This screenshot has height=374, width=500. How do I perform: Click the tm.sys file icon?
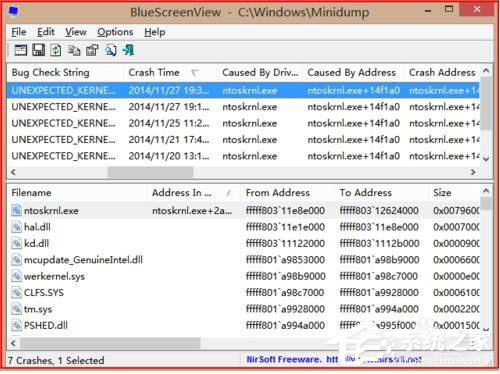(16, 309)
